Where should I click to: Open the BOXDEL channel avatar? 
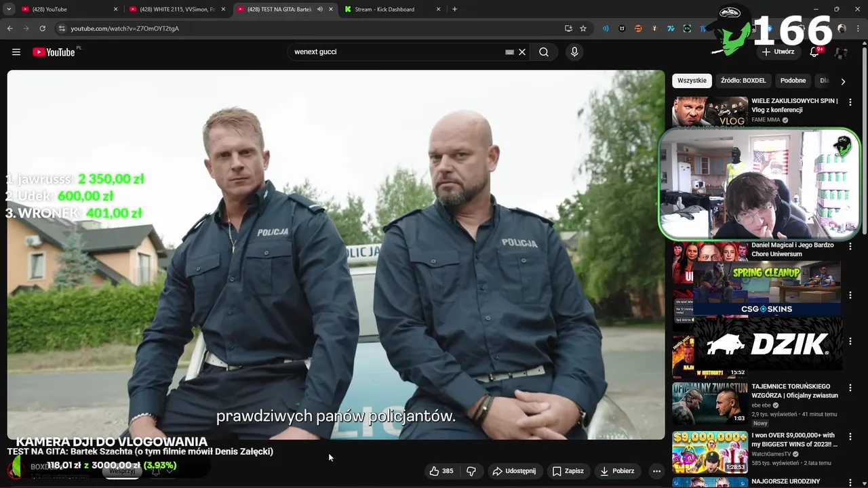16,470
